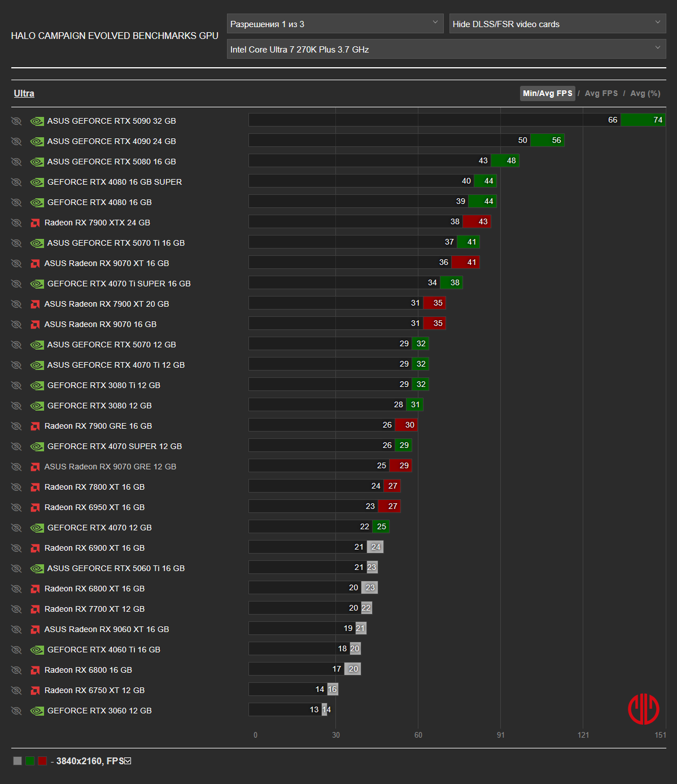This screenshot has width=677, height=784.
Task: Click NVIDIA logo beside RTX 4070 Ti SUPER
Action: click(x=37, y=284)
